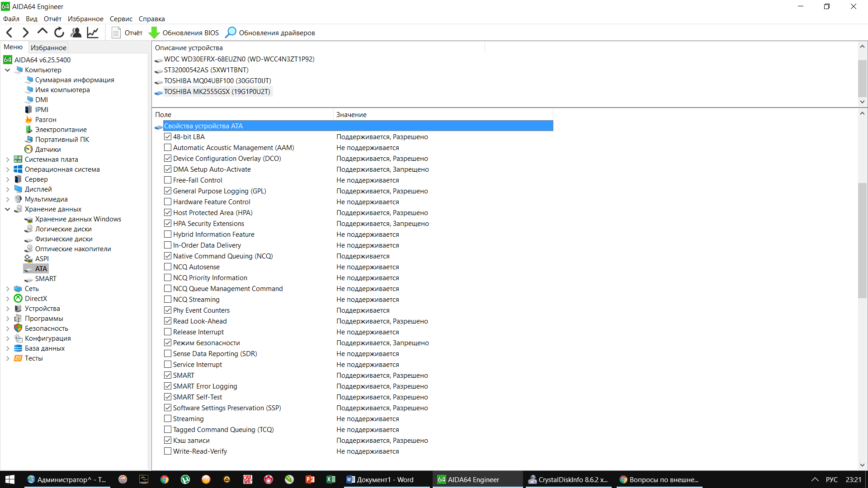Click the green BIOS updates arrow icon
Image resolution: width=868 pixels, height=488 pixels.
(154, 33)
